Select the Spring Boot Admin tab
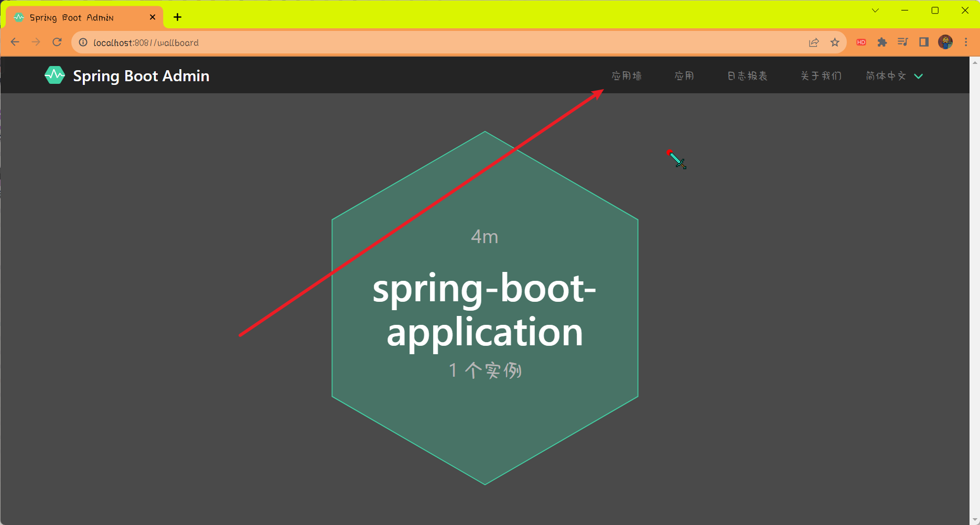 coord(85,17)
